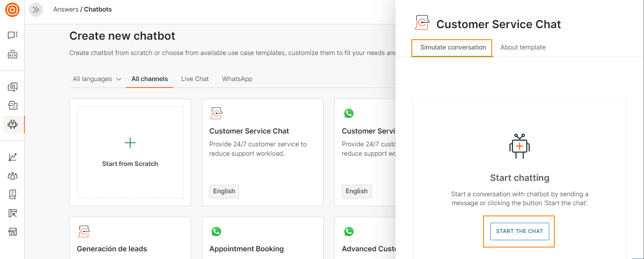Expand the All languages dropdown
This screenshot has height=259, width=644.
coord(96,79)
